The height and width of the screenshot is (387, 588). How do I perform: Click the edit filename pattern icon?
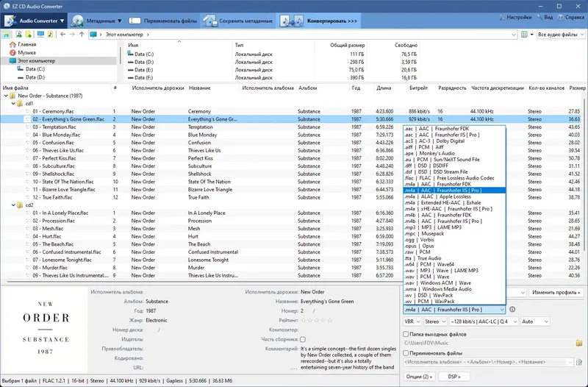(x=579, y=362)
